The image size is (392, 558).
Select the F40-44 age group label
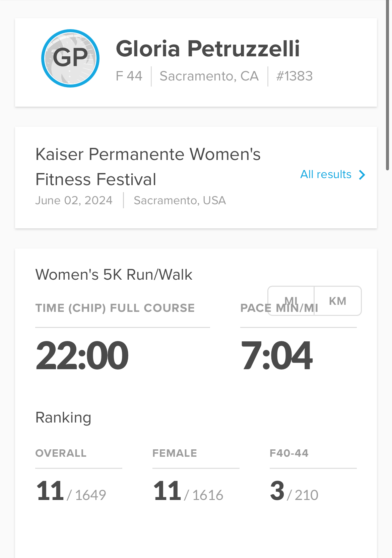pyautogui.click(x=289, y=453)
